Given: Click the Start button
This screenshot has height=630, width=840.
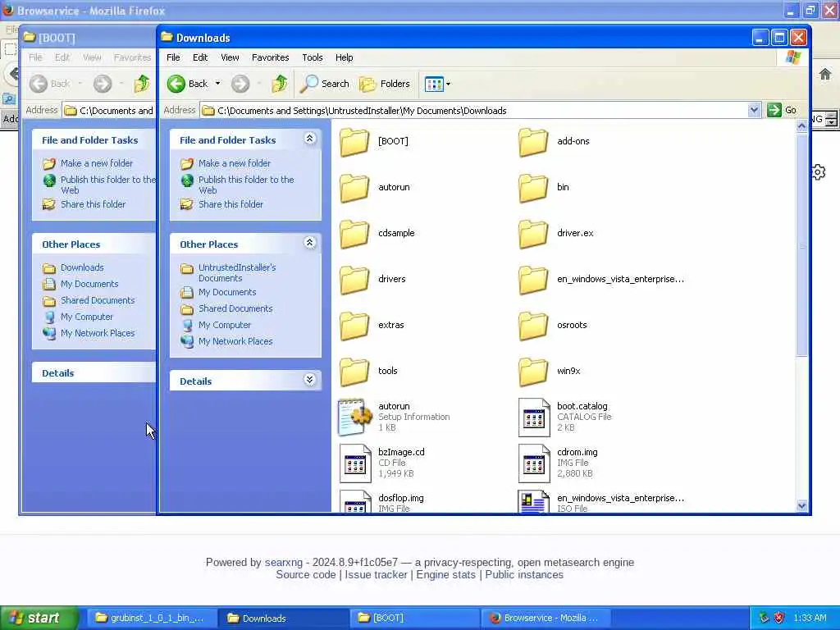Looking at the screenshot, I should coord(38,619).
